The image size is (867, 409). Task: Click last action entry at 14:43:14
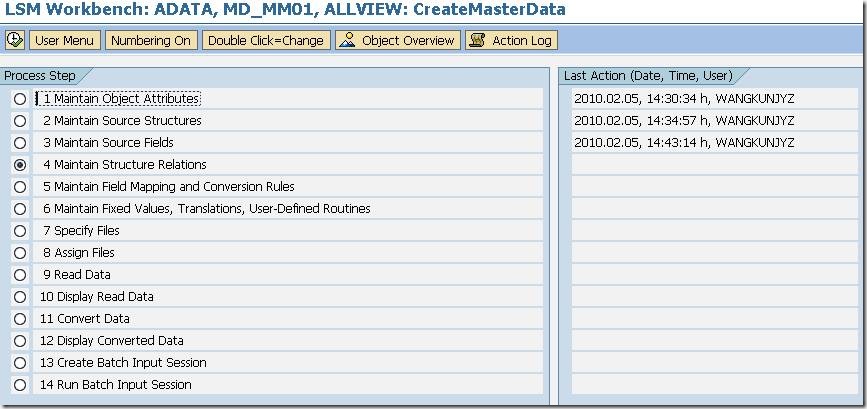[684, 143]
